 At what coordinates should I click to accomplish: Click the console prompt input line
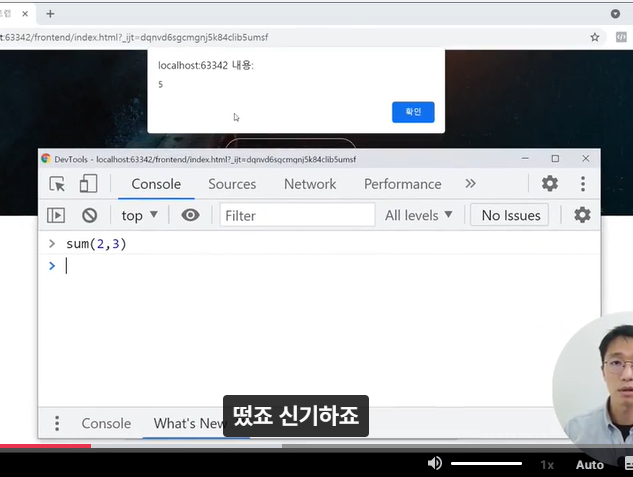(x=319, y=266)
